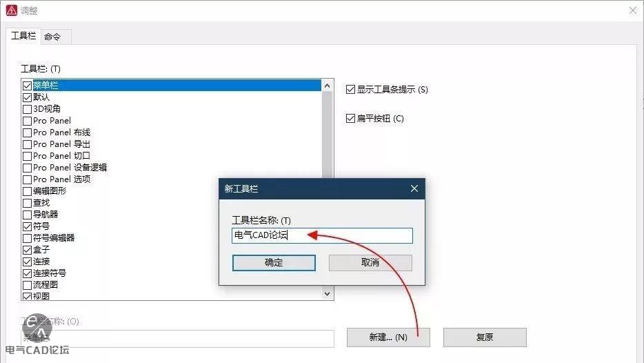Click the app icon in title bar
The image size is (644, 363).
point(11,10)
